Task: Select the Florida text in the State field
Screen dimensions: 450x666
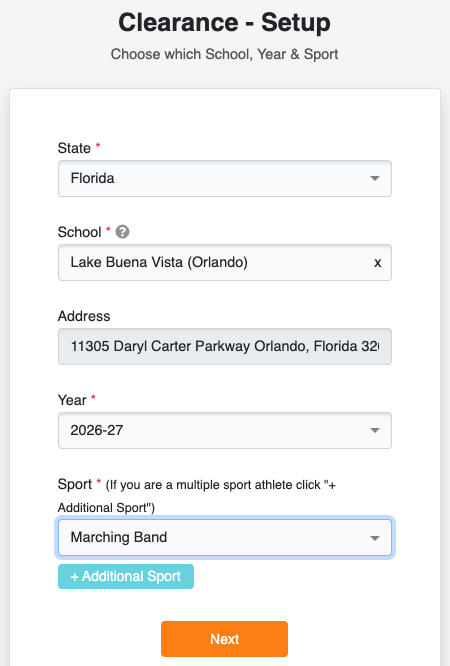Action: coord(92,178)
